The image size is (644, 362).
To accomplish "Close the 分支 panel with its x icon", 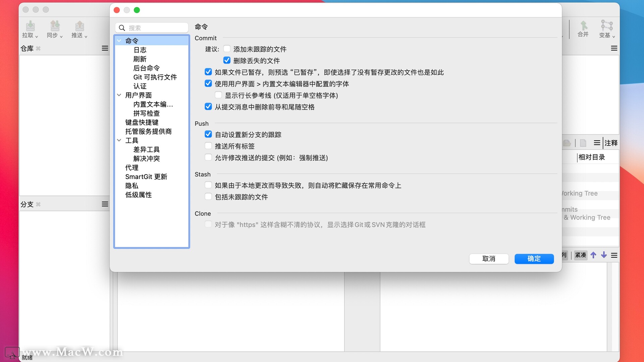I will coord(38,204).
